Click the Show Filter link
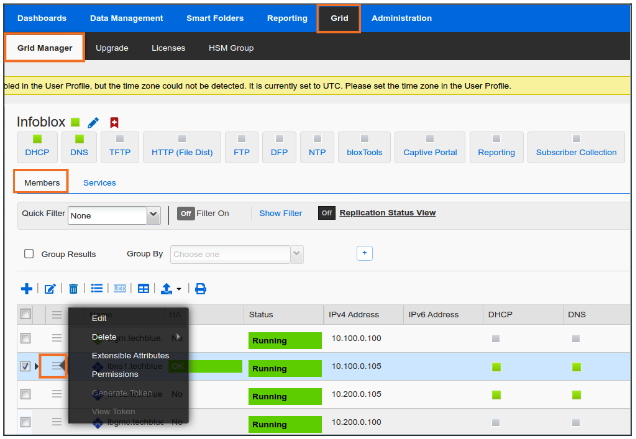Image resolution: width=636 pixels, height=439 pixels. click(x=280, y=213)
